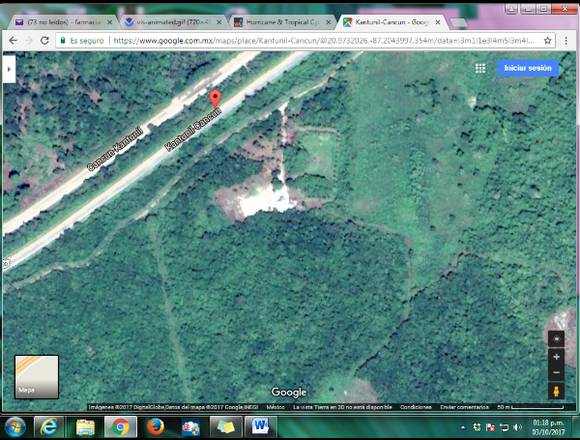
Task: Click the Chrome taskbar icon
Action: point(120,427)
